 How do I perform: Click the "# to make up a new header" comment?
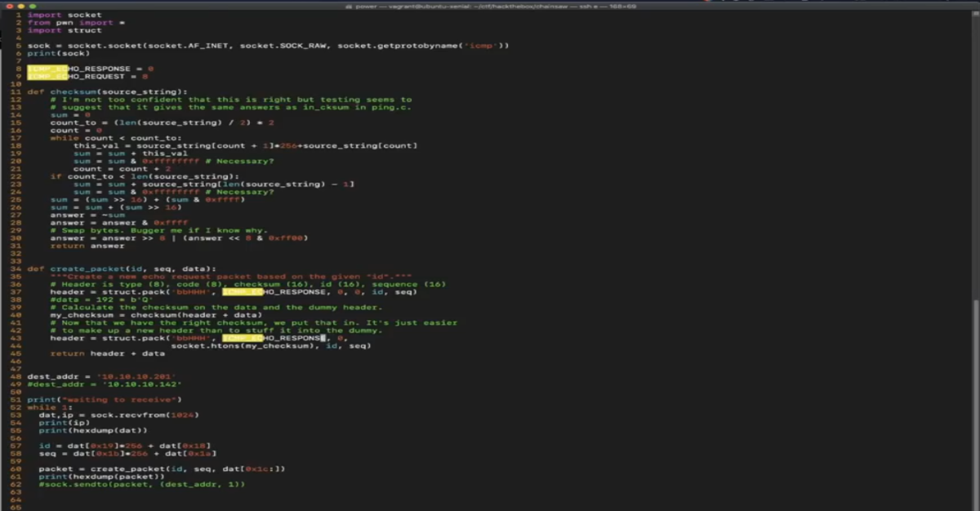coord(216,331)
